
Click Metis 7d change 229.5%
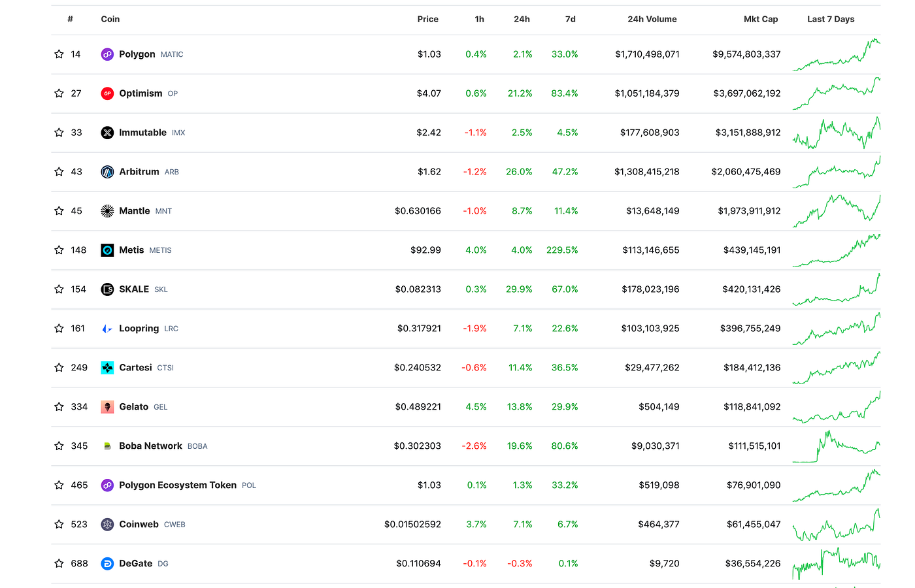click(x=562, y=250)
